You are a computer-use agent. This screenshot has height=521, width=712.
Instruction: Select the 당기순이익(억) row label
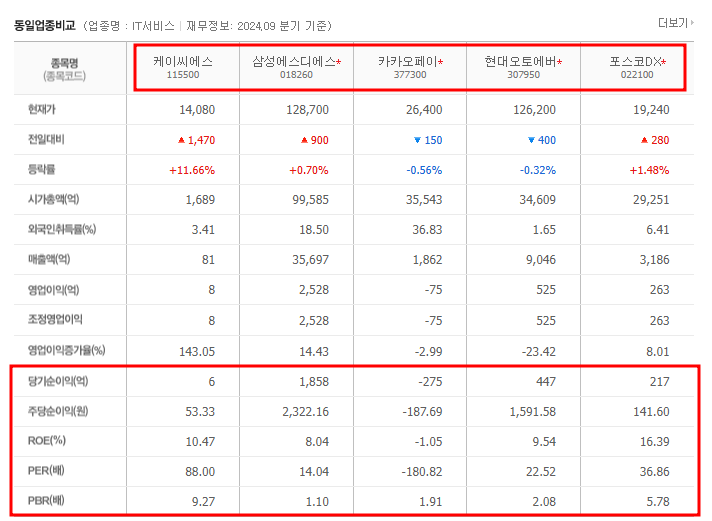58,381
